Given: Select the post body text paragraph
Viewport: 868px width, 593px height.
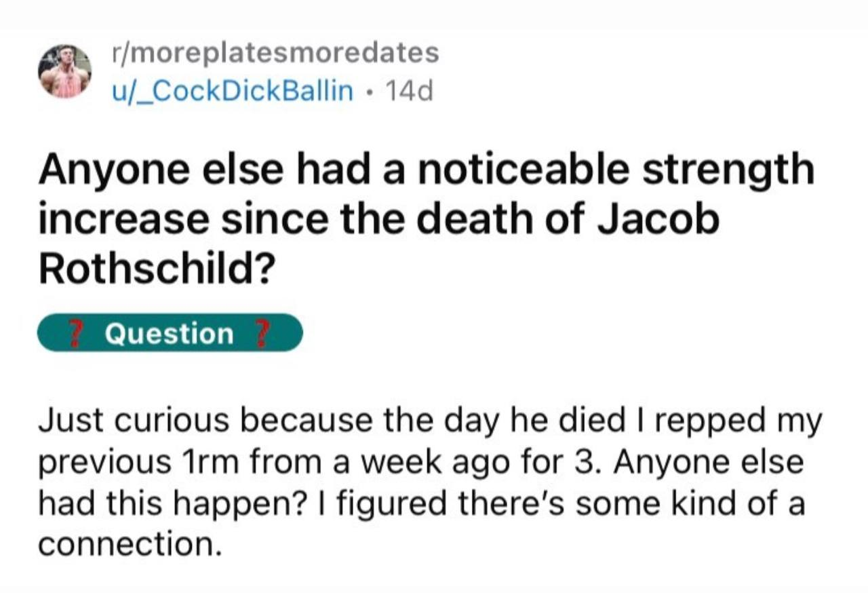Looking at the screenshot, I should pyautogui.click(x=430, y=483).
